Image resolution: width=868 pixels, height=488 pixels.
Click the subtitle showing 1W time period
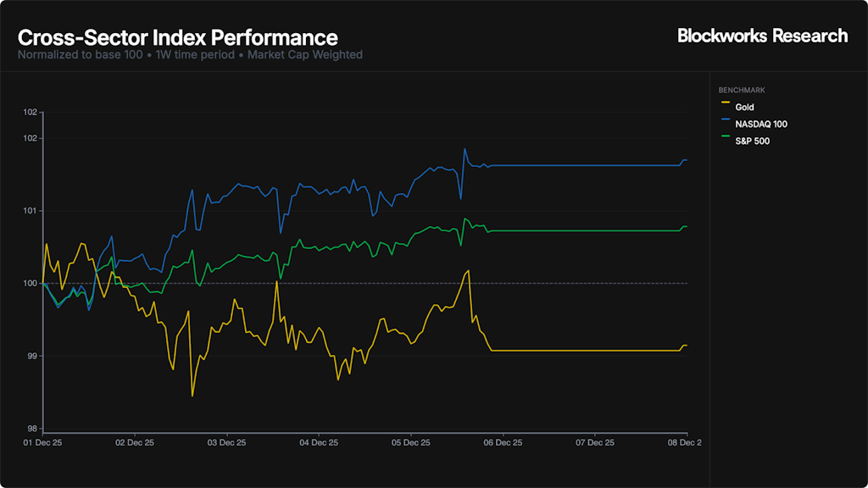(189, 55)
